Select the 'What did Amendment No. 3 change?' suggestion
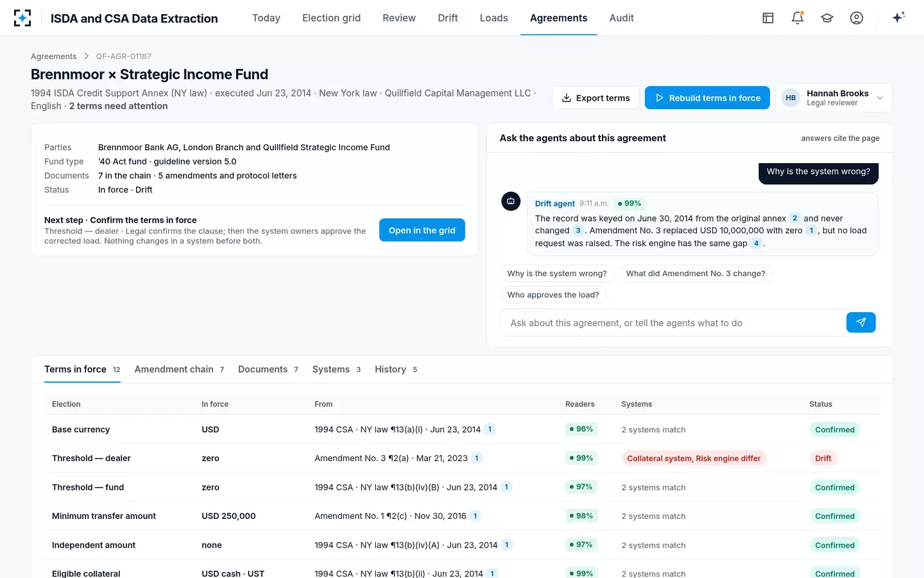Screen dimensions: 924x578 (696, 274)
